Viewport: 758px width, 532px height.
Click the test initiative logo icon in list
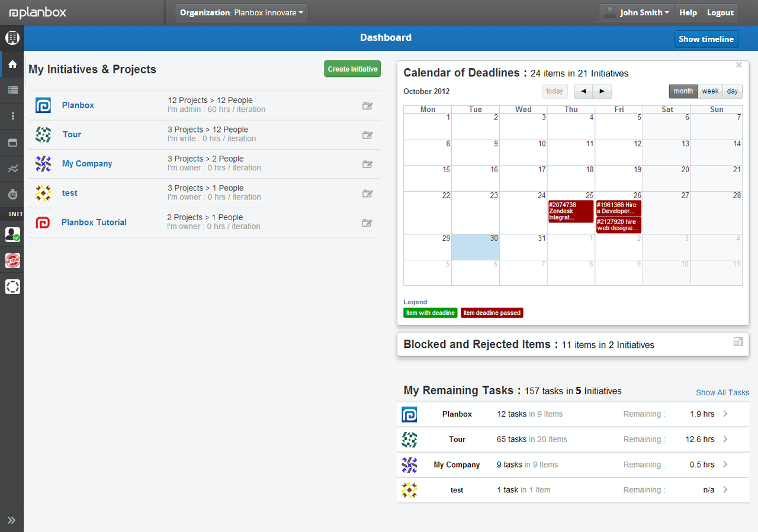point(43,193)
